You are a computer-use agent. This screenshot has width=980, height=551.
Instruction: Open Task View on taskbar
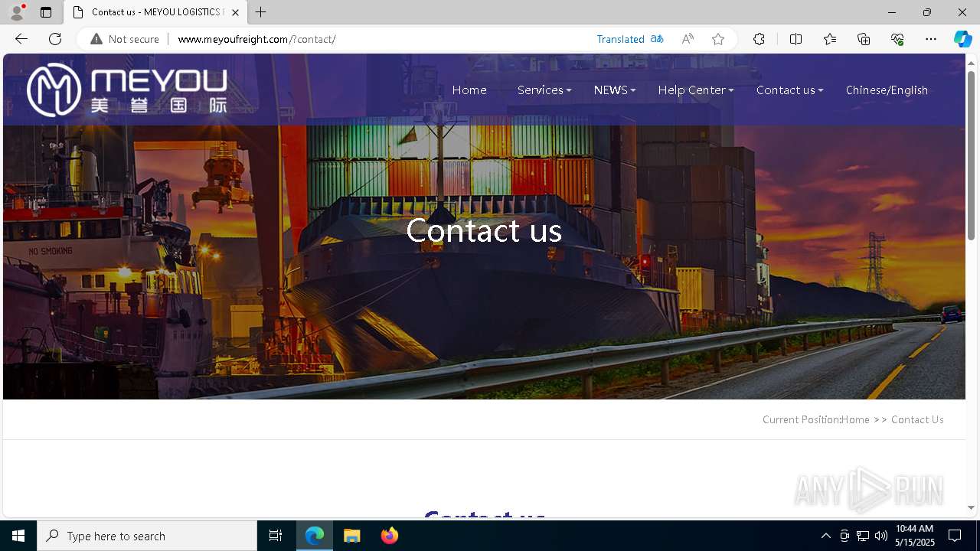276,536
